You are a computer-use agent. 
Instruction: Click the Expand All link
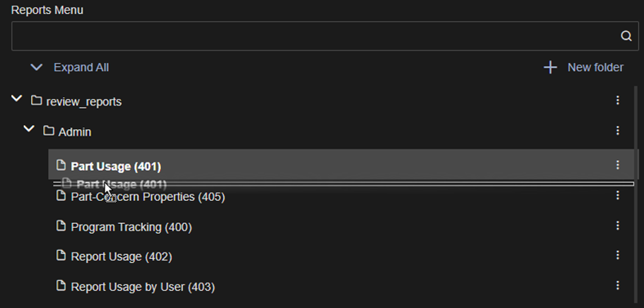click(x=82, y=67)
